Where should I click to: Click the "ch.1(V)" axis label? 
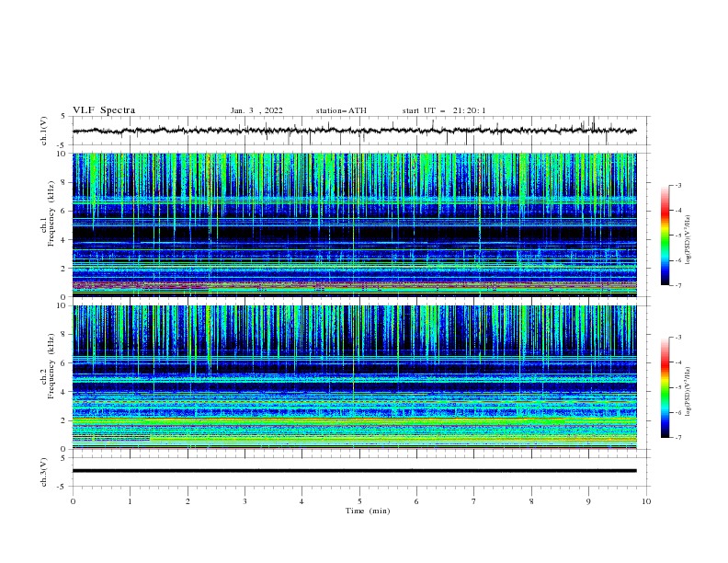click(x=44, y=131)
